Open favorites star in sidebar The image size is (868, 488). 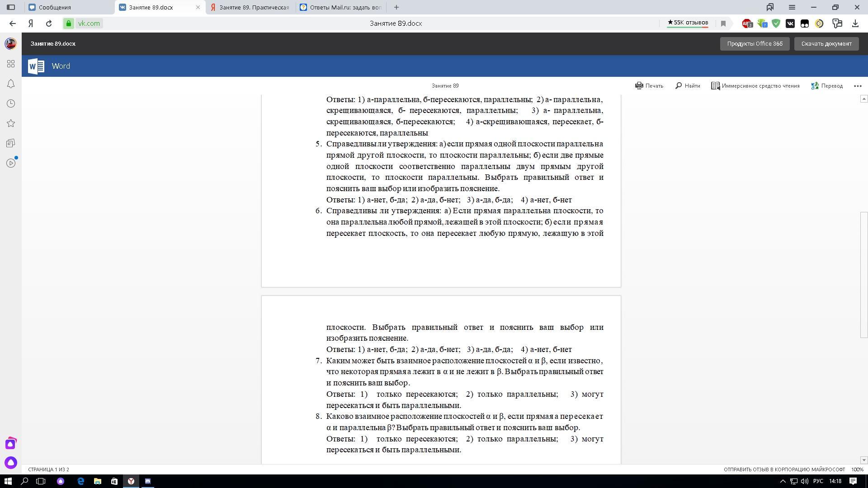pyautogui.click(x=11, y=123)
